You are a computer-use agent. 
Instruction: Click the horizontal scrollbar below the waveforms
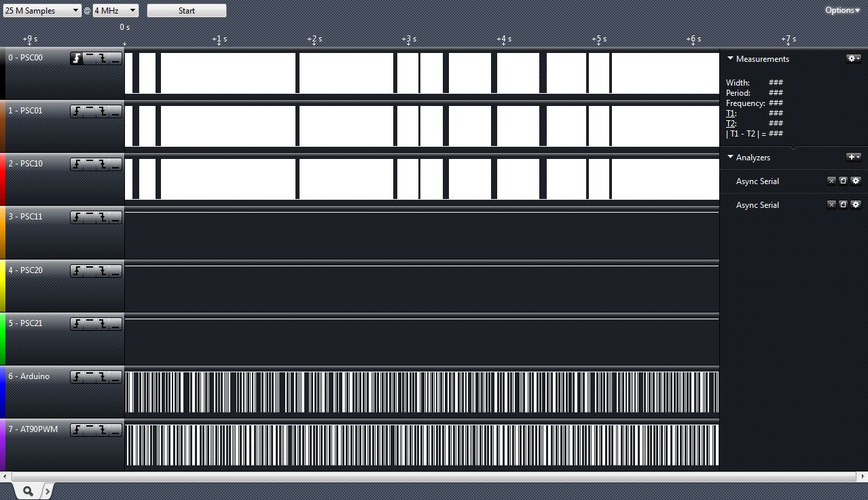coord(434,477)
